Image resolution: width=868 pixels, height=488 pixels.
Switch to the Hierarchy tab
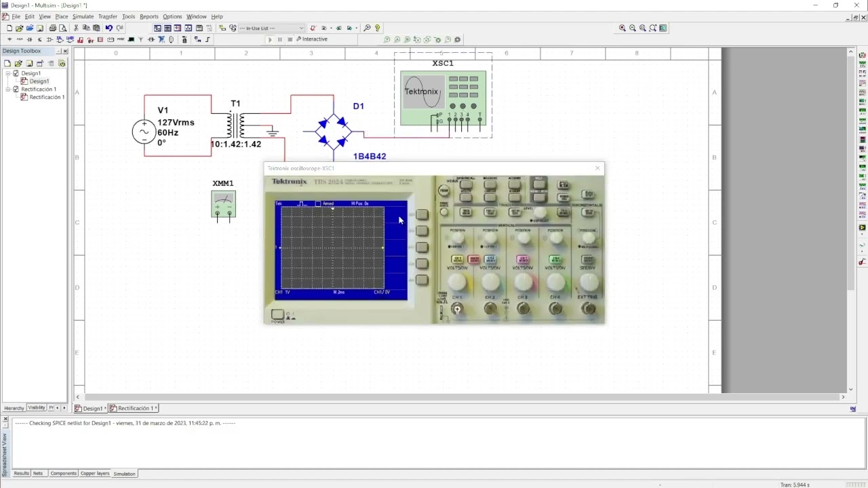coord(14,408)
